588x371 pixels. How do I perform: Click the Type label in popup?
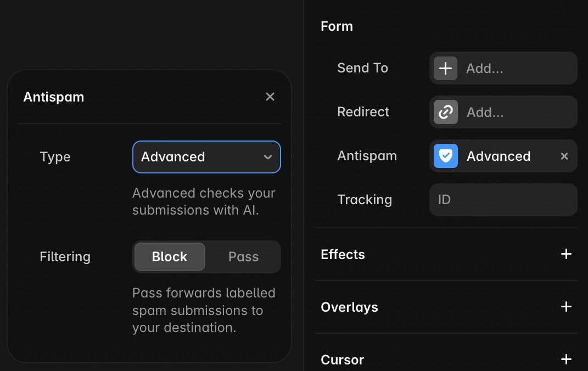click(55, 156)
